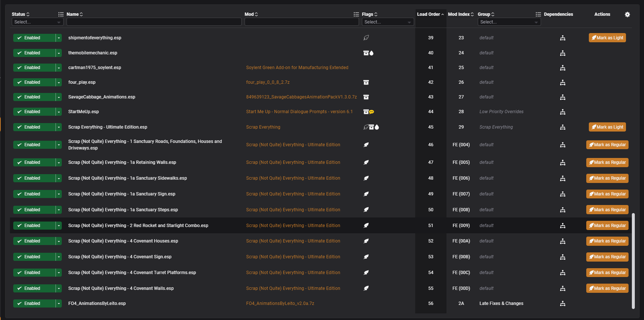Expand status dropdown arrow for 1a Retaining Walls.esp
Screen dimensions: 644x320
pos(59,162)
